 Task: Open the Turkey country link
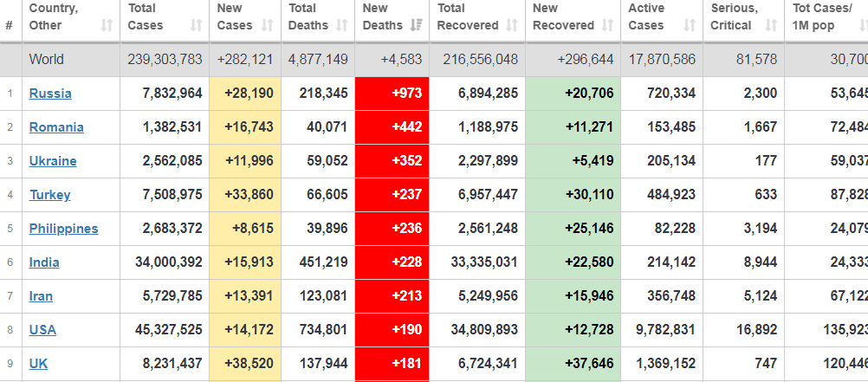50,194
